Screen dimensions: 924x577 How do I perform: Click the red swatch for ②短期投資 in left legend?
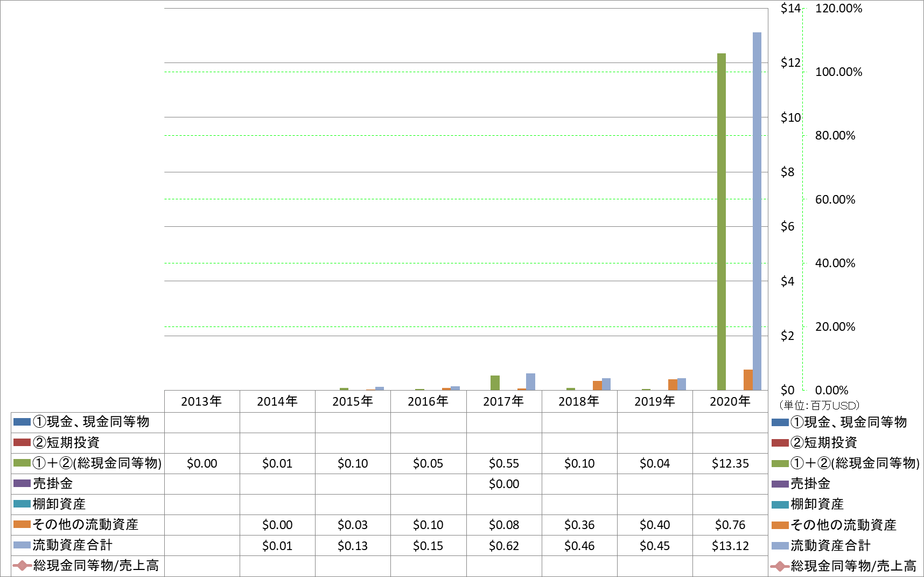(x=22, y=442)
